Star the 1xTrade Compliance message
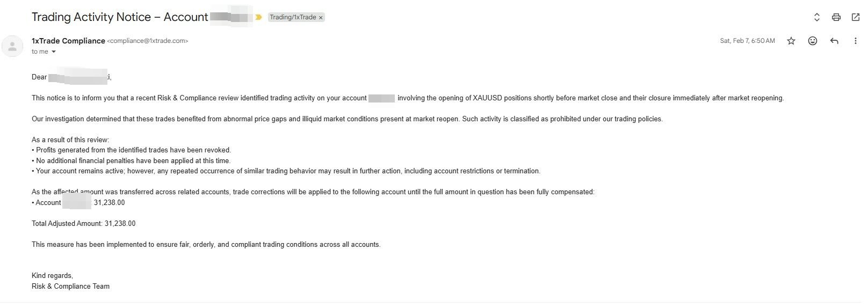Image resolution: width=868 pixels, height=308 pixels. 791,41
